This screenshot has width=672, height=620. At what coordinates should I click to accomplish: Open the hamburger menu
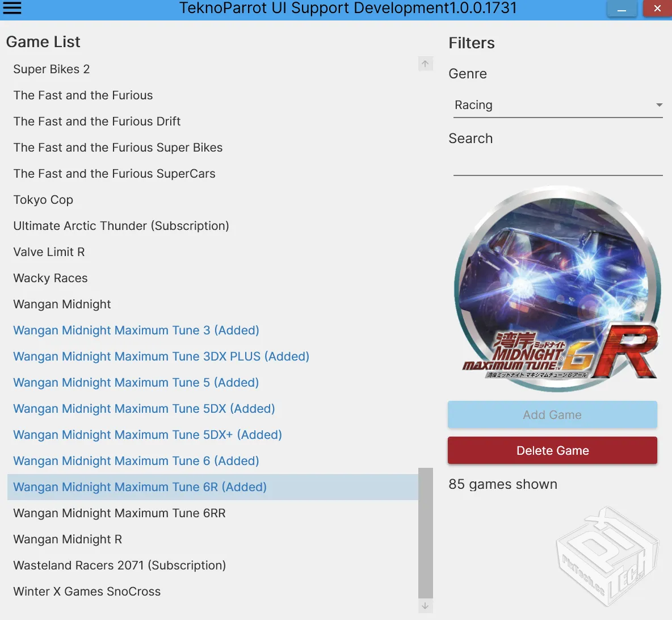tap(12, 9)
